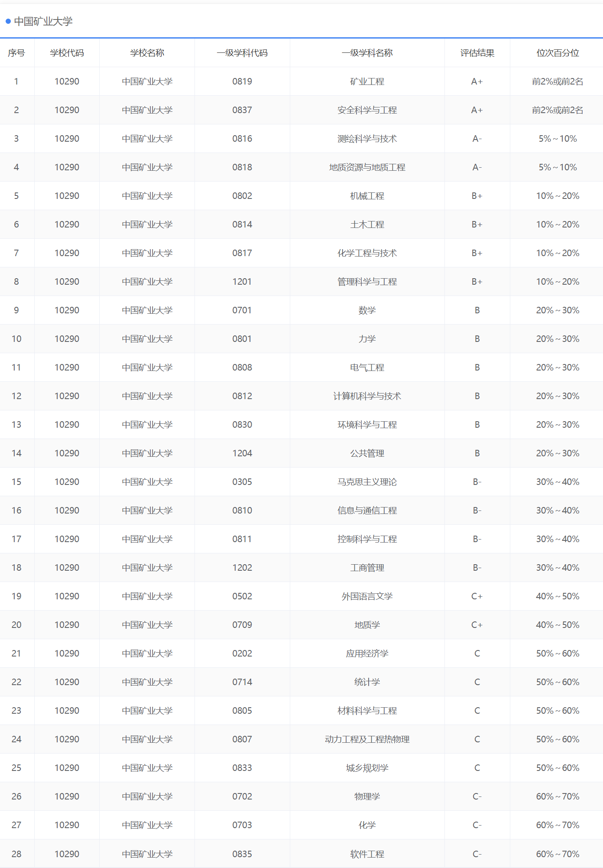Click the 序号 column header

16,53
